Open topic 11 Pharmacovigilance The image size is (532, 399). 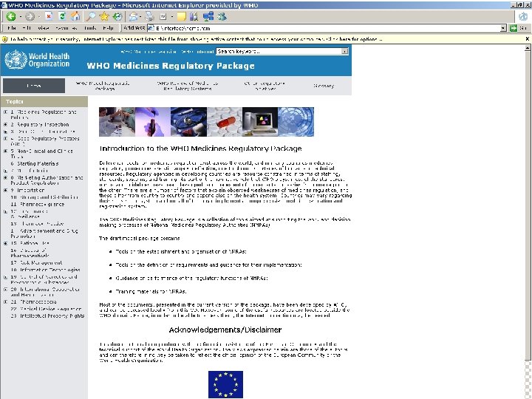(38, 204)
